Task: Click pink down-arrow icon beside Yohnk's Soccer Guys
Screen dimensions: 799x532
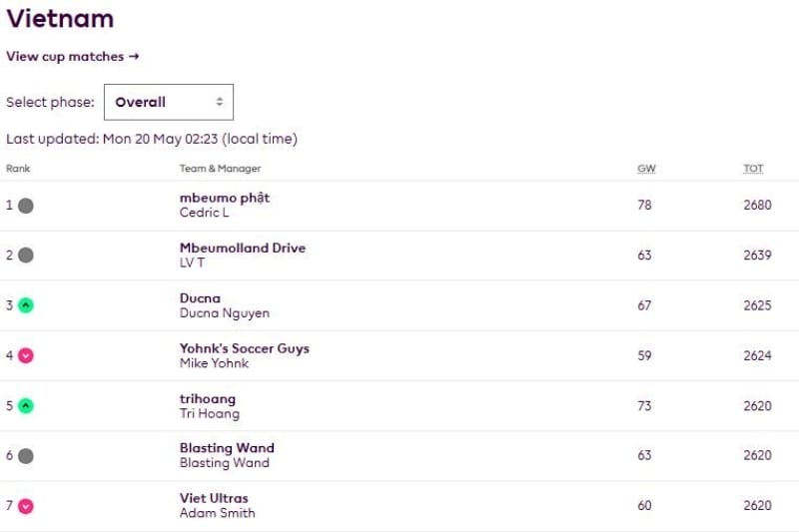Action: [26, 355]
